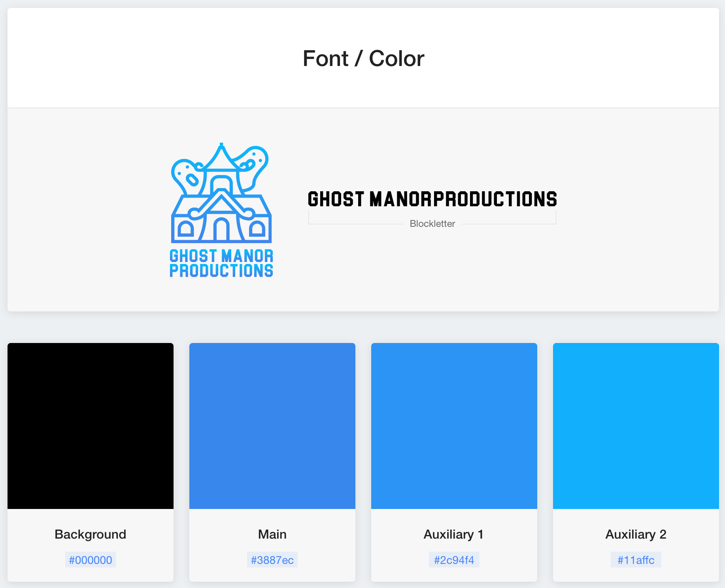Viewport: 725px width, 588px height.
Task: Click the #11affc hex value
Action: pos(636,560)
